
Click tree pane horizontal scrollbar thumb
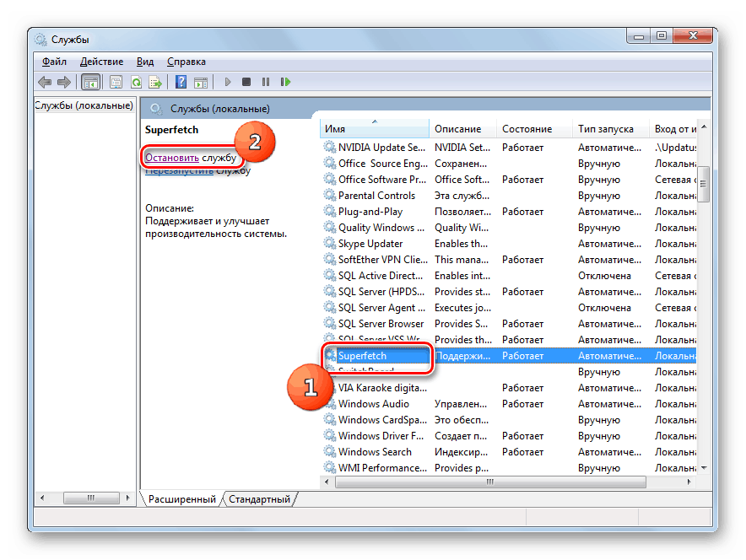91,498
